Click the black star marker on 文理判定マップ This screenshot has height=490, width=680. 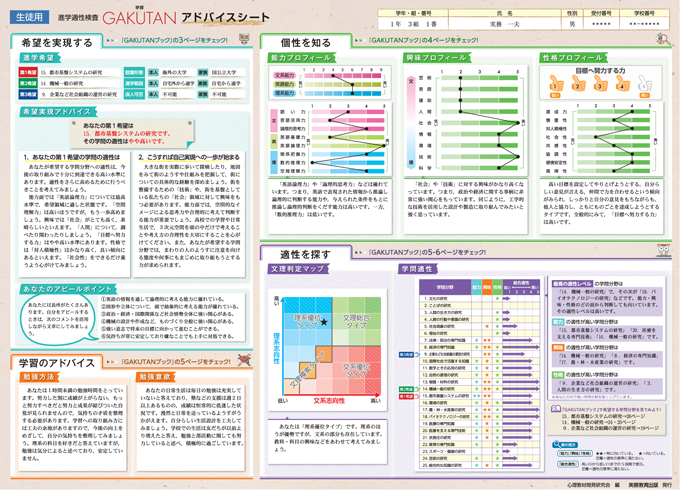click(324, 322)
